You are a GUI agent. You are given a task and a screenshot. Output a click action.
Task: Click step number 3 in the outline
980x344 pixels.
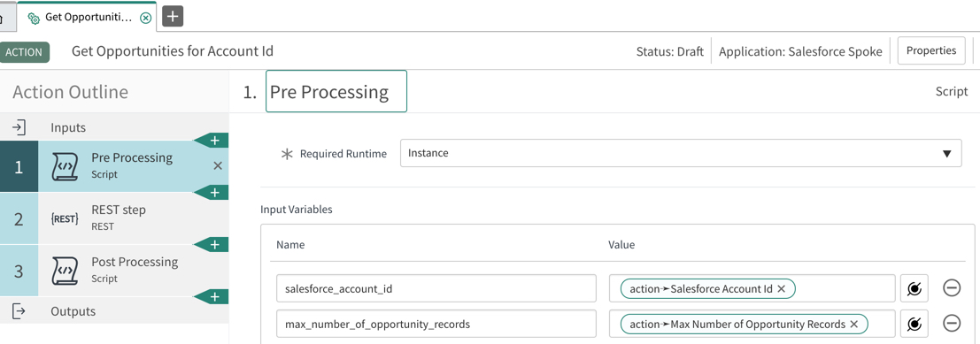click(x=19, y=271)
